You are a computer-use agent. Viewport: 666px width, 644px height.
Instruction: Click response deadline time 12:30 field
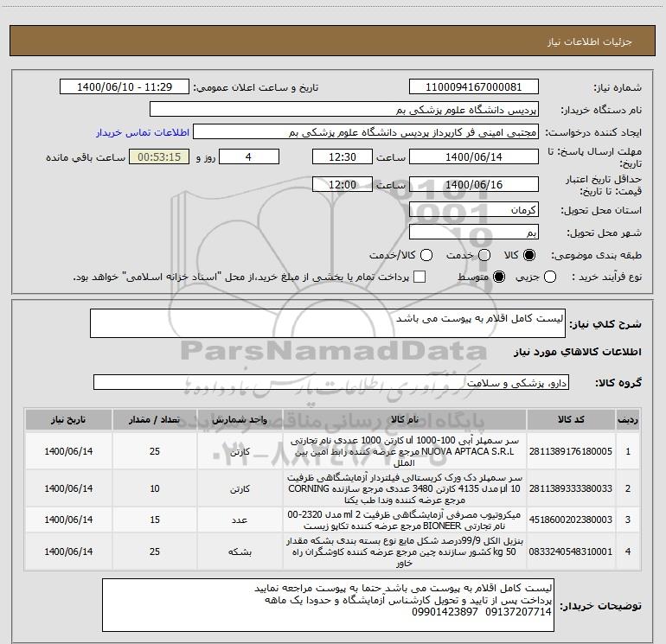tap(343, 156)
